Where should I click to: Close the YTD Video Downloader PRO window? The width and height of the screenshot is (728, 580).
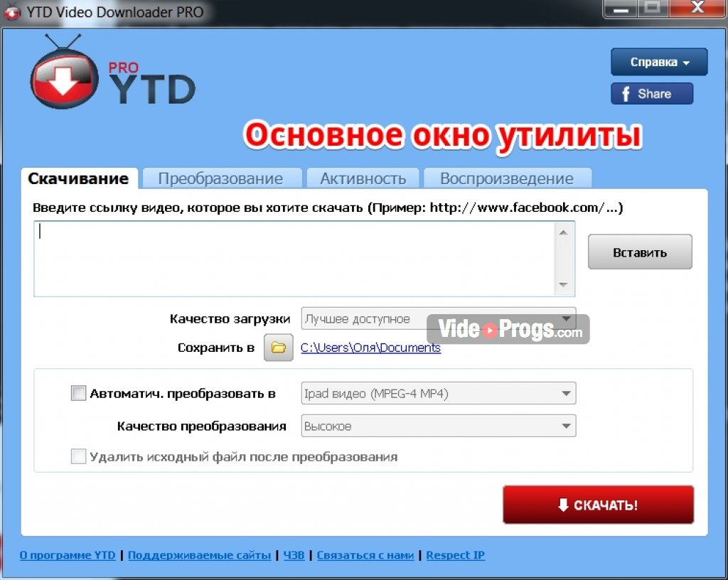click(697, 9)
